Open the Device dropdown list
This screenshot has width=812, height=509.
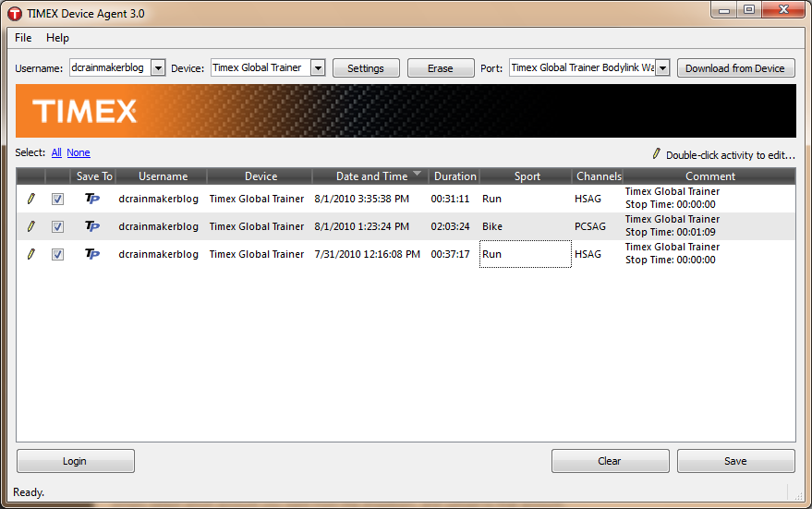tap(318, 67)
